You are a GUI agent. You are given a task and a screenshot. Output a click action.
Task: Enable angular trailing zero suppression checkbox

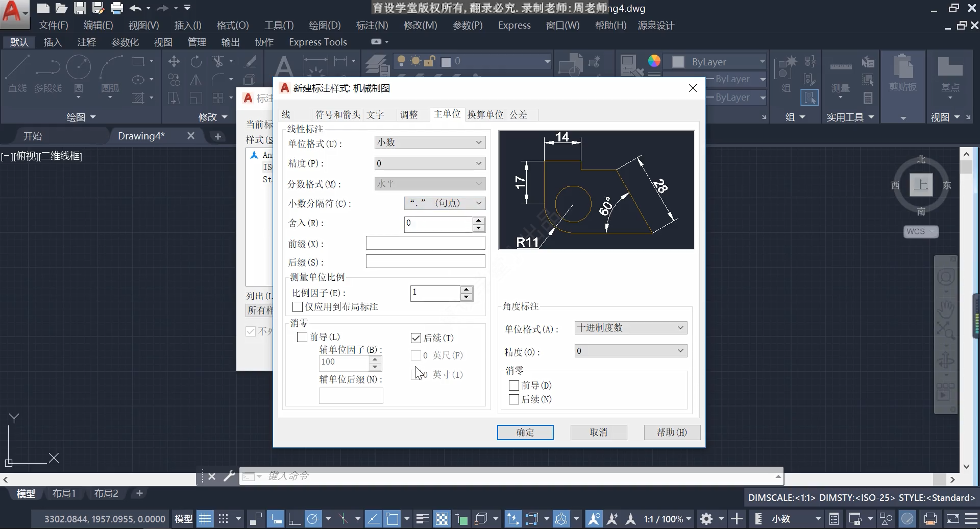pos(514,399)
